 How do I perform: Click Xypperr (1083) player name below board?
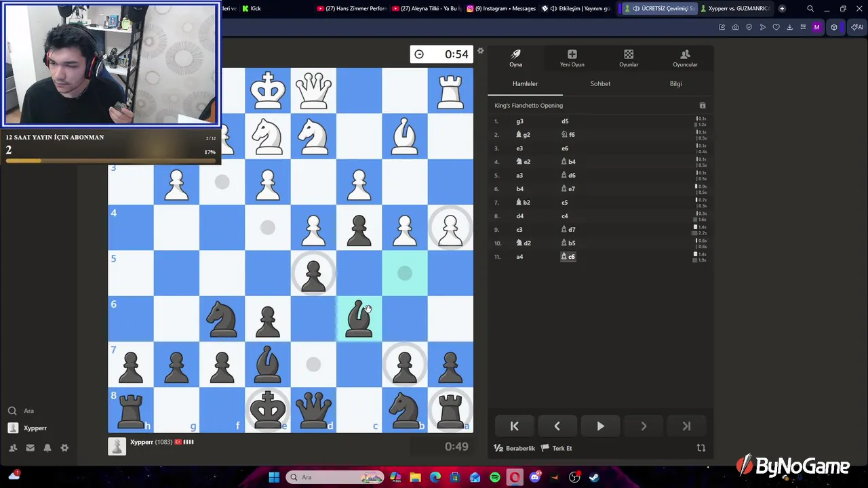151,442
